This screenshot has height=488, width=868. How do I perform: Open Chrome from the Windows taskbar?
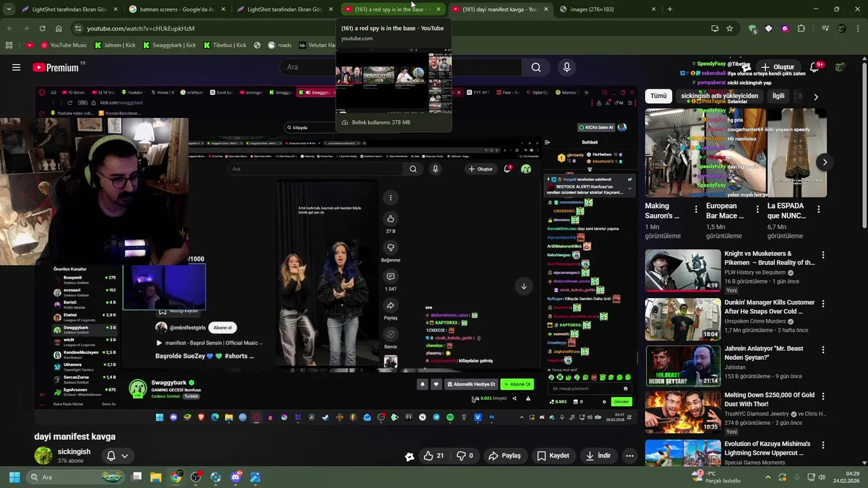pyautogui.click(x=176, y=477)
